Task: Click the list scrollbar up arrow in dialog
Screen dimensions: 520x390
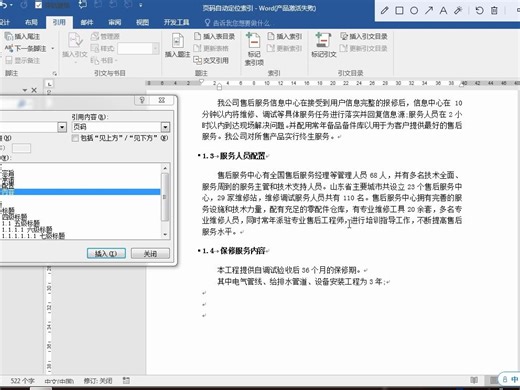Action: coord(165,168)
